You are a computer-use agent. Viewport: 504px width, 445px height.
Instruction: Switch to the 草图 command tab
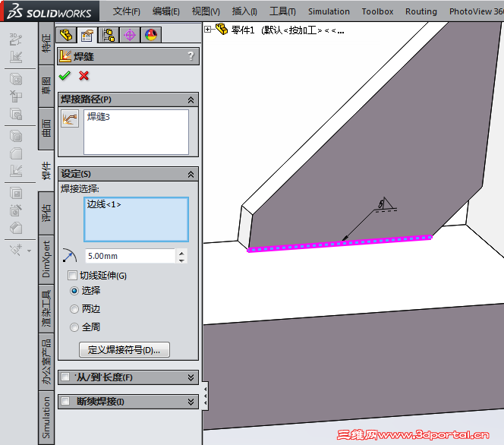coord(46,86)
